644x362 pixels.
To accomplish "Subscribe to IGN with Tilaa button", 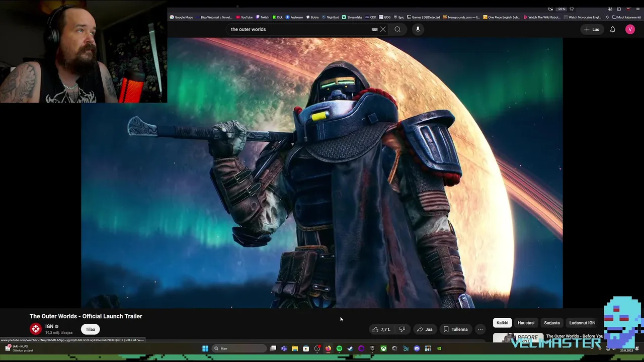I will pos(90,329).
